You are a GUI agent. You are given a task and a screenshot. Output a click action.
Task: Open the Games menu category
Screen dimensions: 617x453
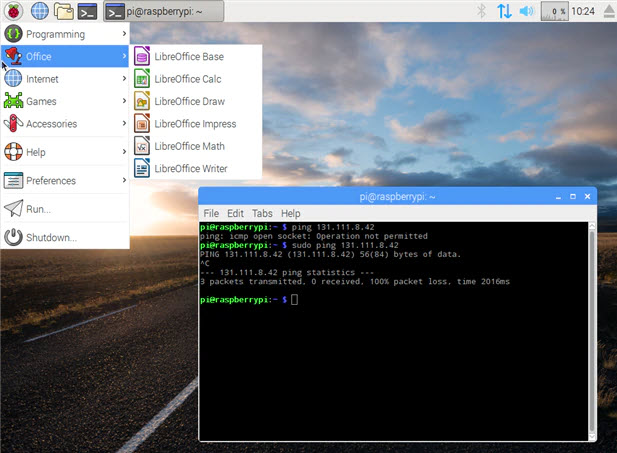(65, 101)
